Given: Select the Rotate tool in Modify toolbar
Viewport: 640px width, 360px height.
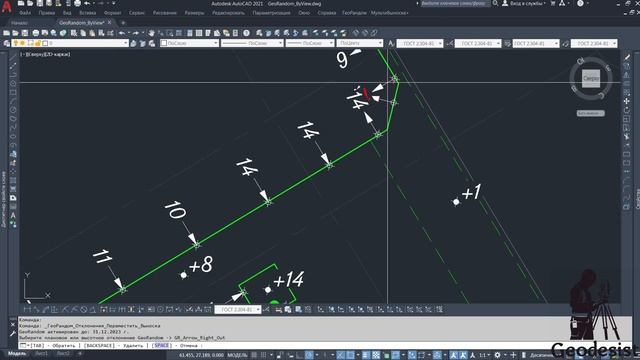Looking at the screenshot, I should [x=627, y=110].
